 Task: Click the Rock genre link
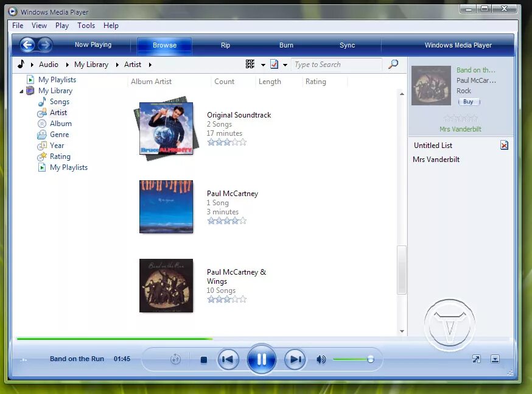point(463,91)
